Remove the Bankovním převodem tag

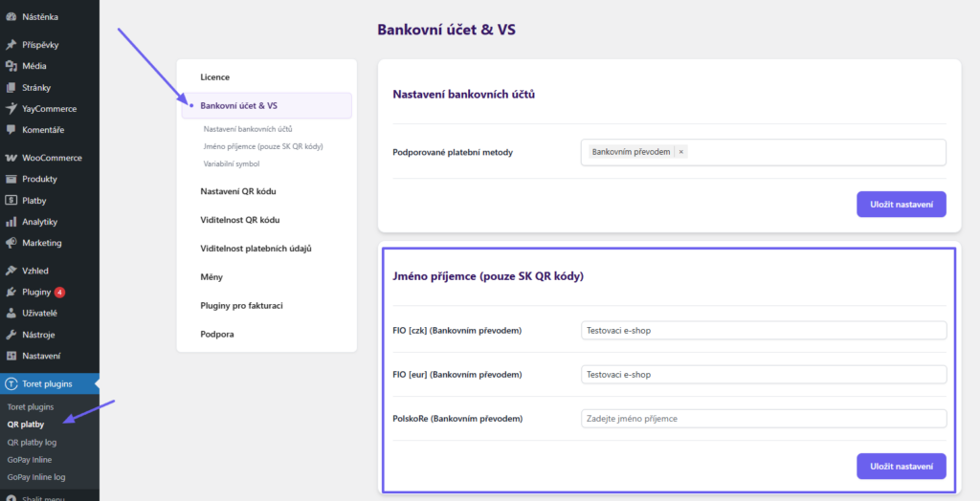click(680, 152)
